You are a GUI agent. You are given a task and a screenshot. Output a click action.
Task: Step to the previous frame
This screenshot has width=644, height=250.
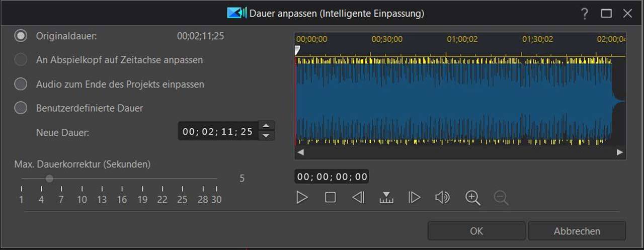358,198
